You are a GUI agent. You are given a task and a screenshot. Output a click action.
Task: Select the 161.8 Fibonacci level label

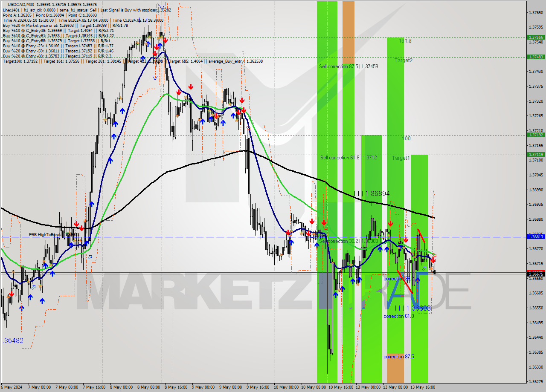[x=405, y=41]
